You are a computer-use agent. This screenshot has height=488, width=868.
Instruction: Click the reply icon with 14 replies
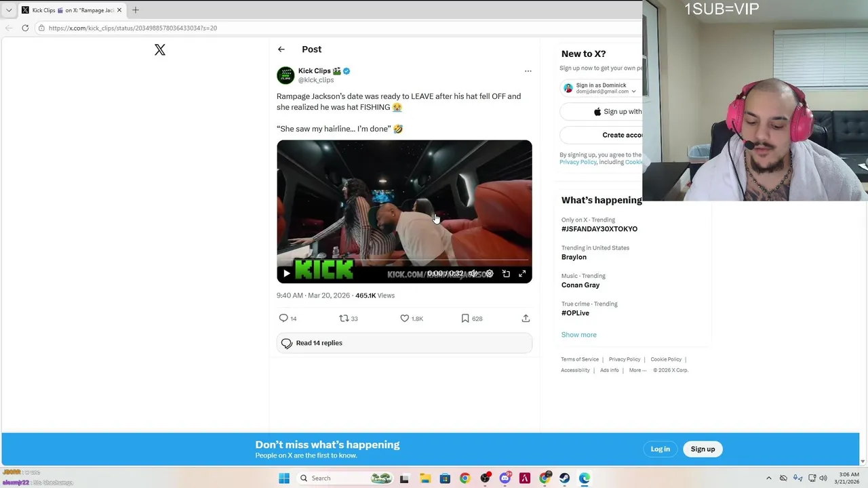[x=283, y=318]
